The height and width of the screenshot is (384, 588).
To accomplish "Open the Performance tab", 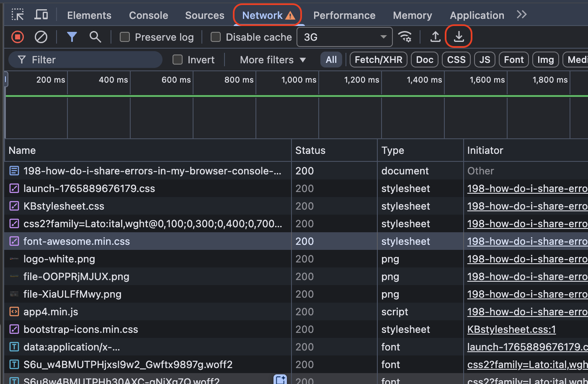I will (344, 16).
